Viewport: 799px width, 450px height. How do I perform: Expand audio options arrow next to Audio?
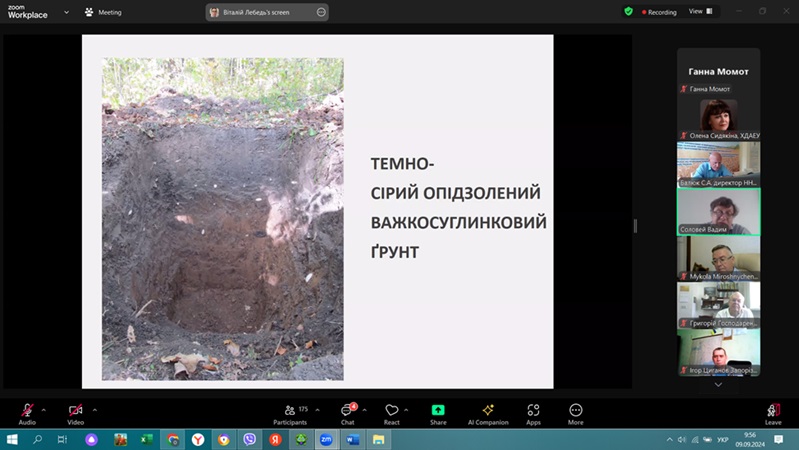click(44, 410)
